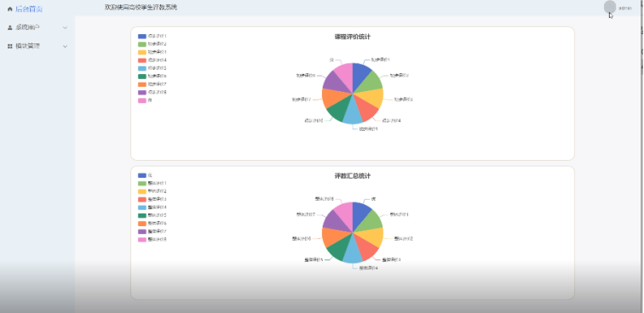
Task: Select the coral red slice in 评教汇总统计 pie
Action: coord(365,247)
